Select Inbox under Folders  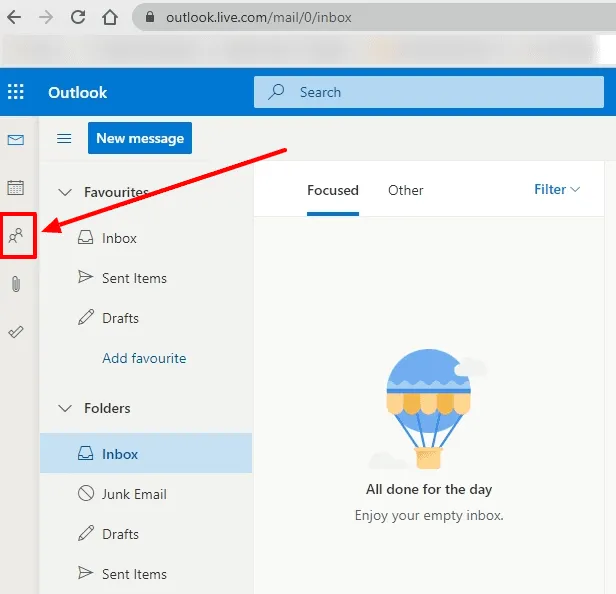146,453
